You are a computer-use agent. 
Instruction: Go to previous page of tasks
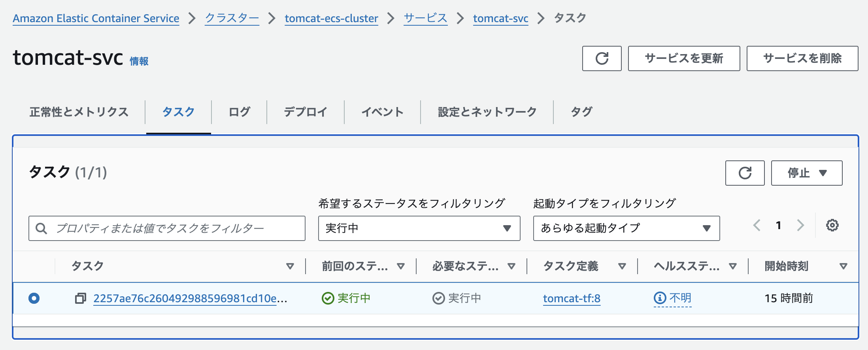pos(757,226)
